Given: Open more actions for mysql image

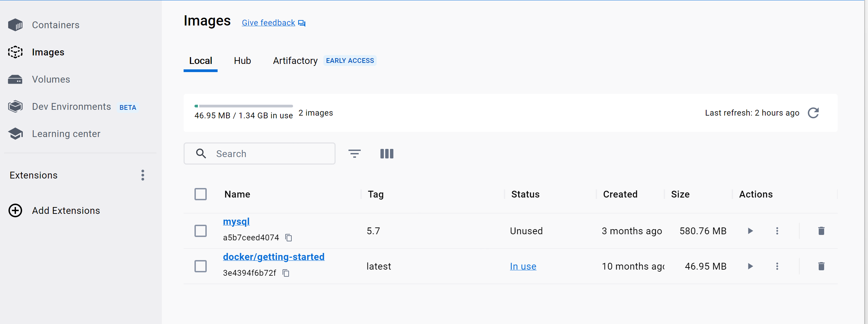Looking at the screenshot, I should (x=777, y=231).
